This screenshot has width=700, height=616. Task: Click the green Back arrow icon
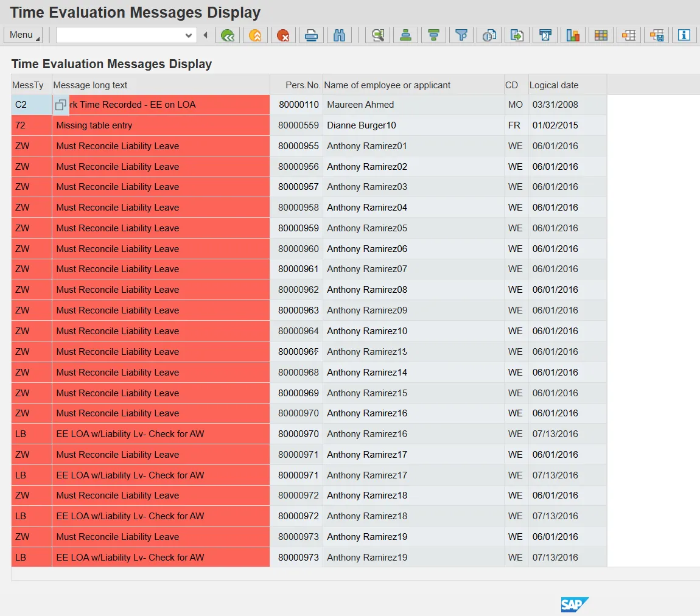(x=228, y=35)
